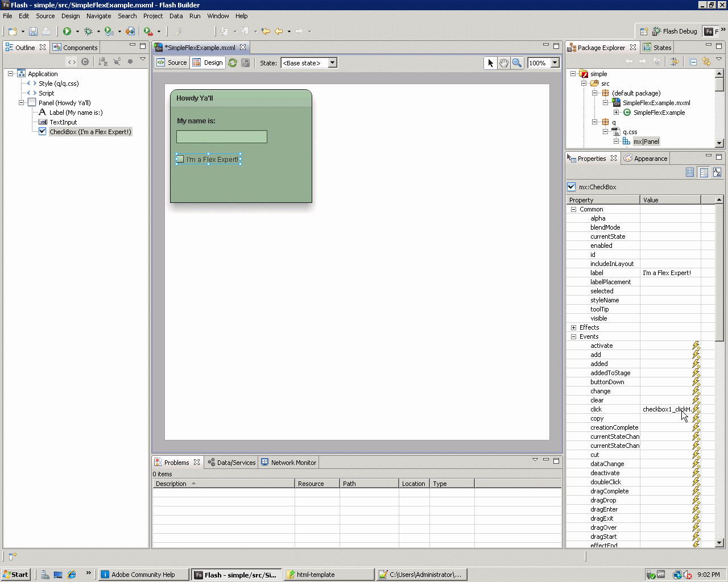Screen dimensions: 728x582
Task: Click the Profile launch icon
Action: point(109,31)
